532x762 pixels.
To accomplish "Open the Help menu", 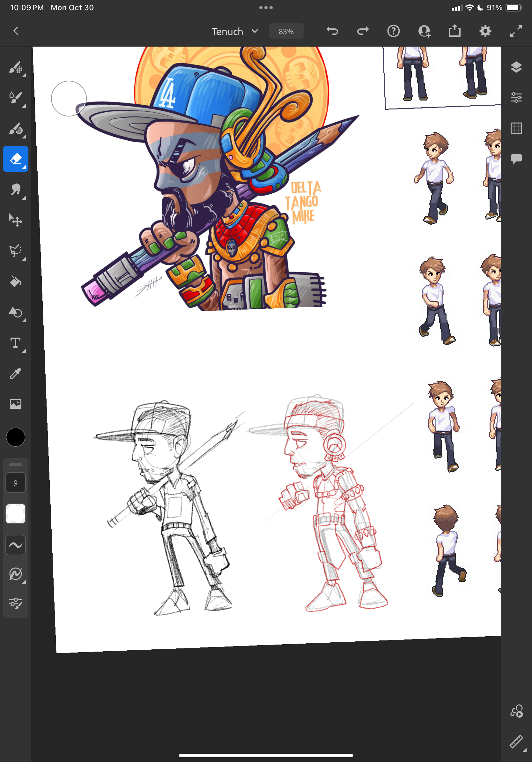I will [x=393, y=31].
